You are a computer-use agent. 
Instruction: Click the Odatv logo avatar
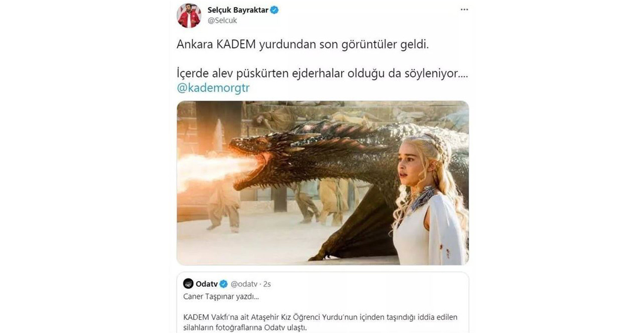(x=188, y=284)
